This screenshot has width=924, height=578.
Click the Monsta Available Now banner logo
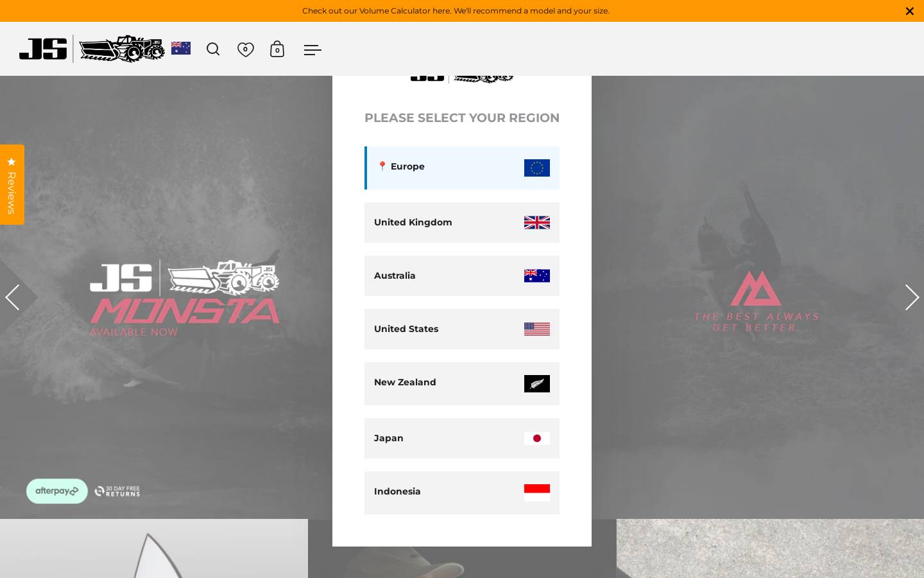pyautogui.click(x=185, y=298)
